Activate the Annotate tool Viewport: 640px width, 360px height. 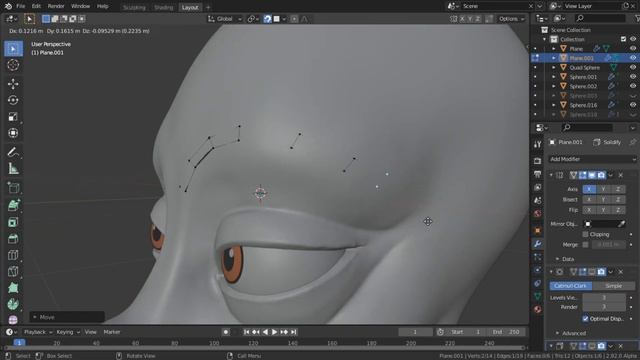coord(13,152)
